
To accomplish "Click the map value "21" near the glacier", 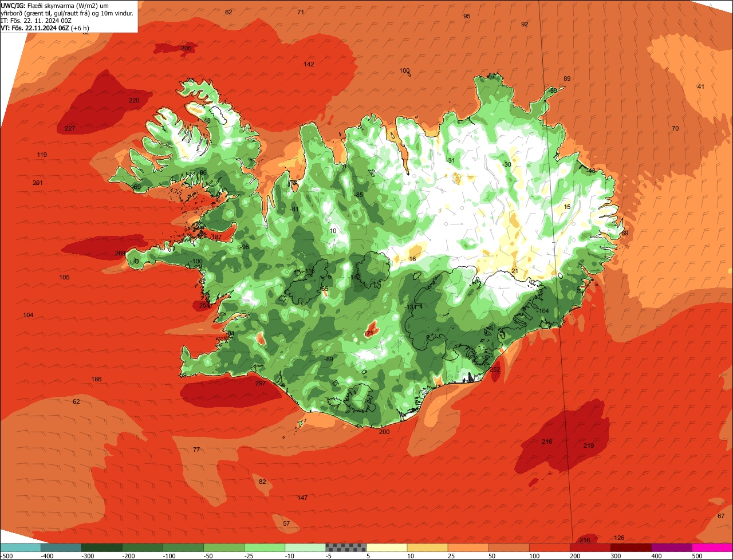I will tap(514, 271).
